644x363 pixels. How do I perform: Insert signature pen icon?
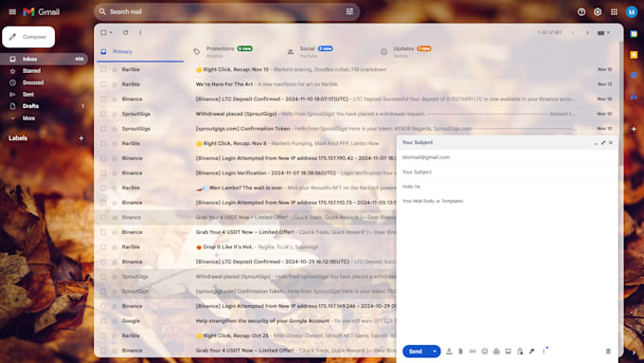tap(532, 351)
